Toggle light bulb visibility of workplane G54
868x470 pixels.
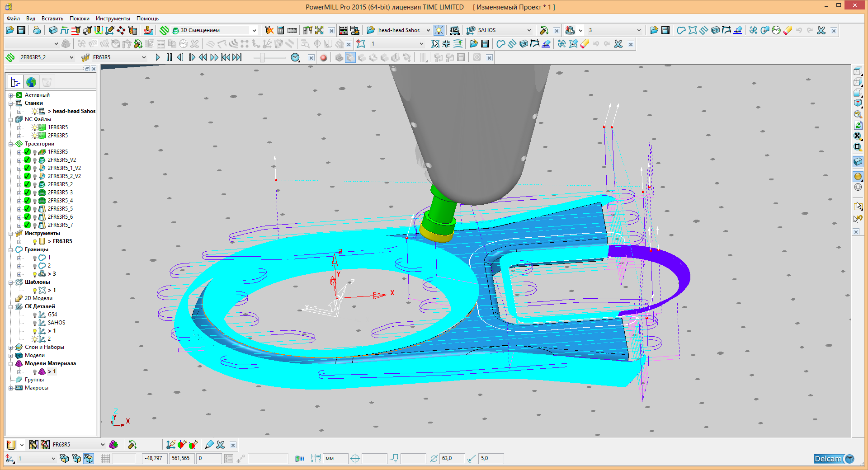(35, 315)
